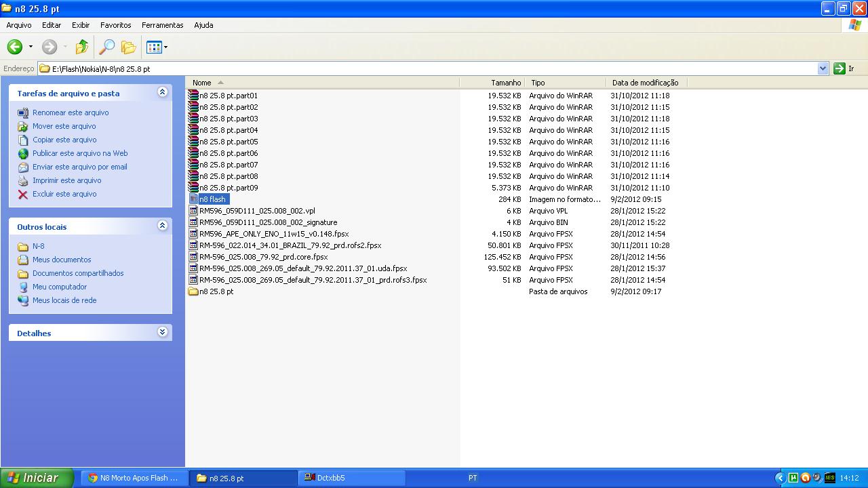The height and width of the screenshot is (488, 868).
Task: Sort by the Nome column header
Action: coord(323,83)
